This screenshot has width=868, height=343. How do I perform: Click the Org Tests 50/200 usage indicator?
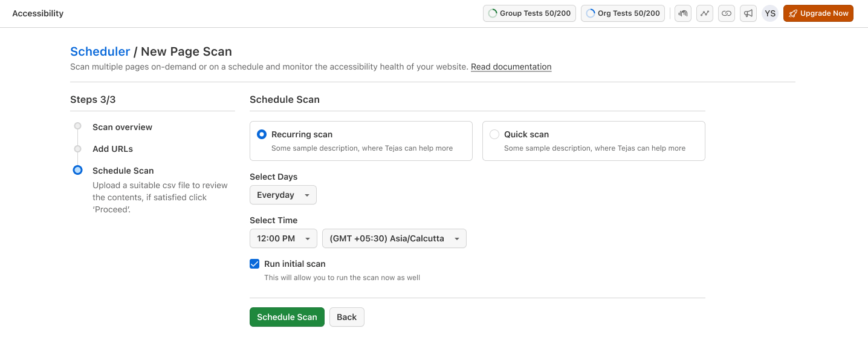point(623,13)
